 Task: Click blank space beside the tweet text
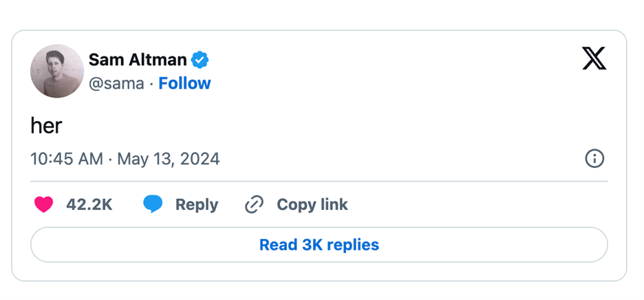pyautogui.click(x=310, y=125)
